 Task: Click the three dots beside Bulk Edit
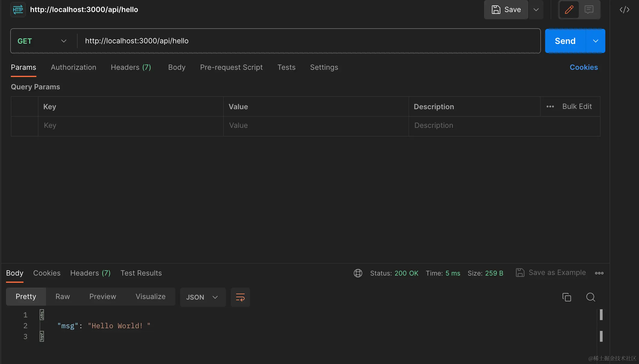(x=550, y=106)
